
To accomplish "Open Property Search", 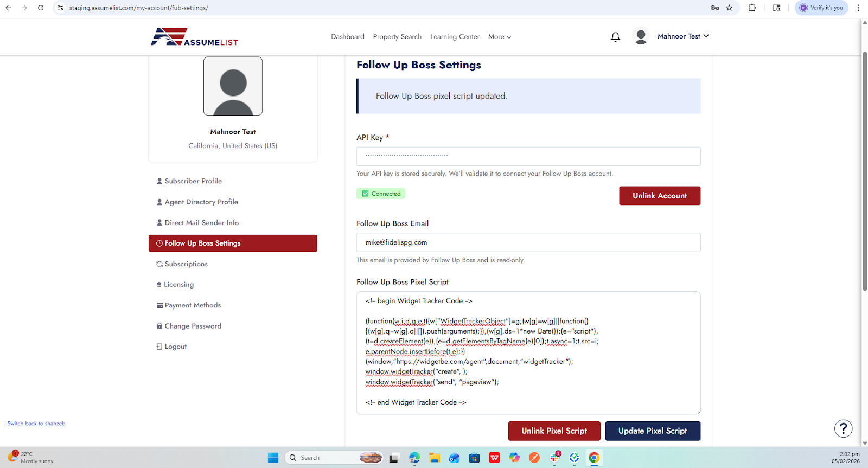I will [x=397, y=37].
